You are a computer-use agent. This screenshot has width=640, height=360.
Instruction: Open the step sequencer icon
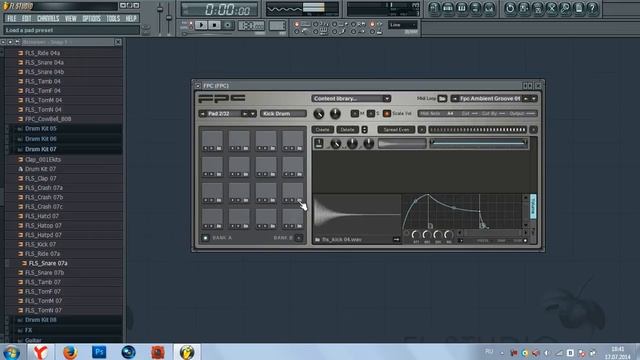448,8
